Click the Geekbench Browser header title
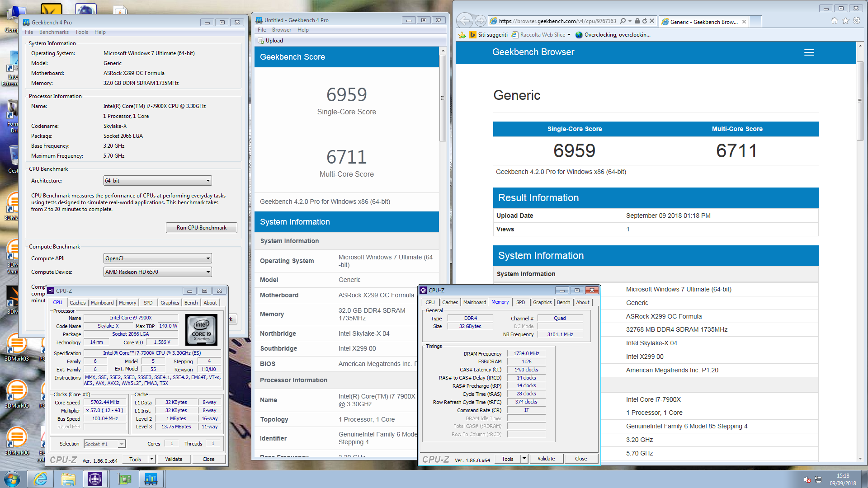 pyautogui.click(x=533, y=52)
